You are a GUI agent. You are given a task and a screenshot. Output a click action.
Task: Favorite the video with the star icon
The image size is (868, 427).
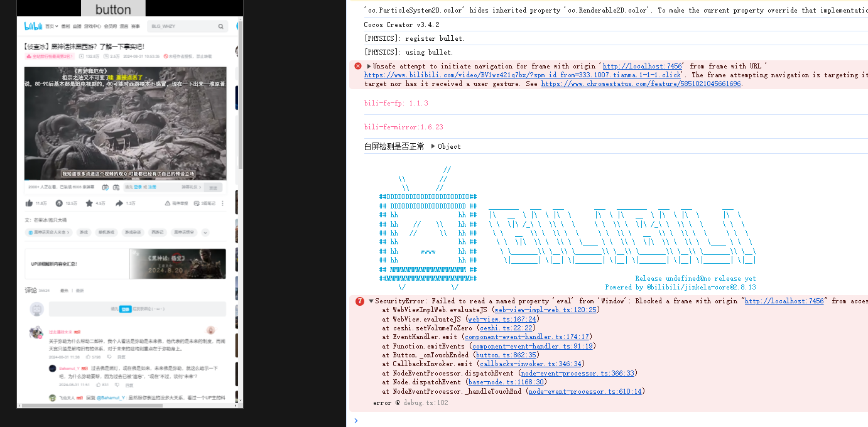tap(89, 203)
